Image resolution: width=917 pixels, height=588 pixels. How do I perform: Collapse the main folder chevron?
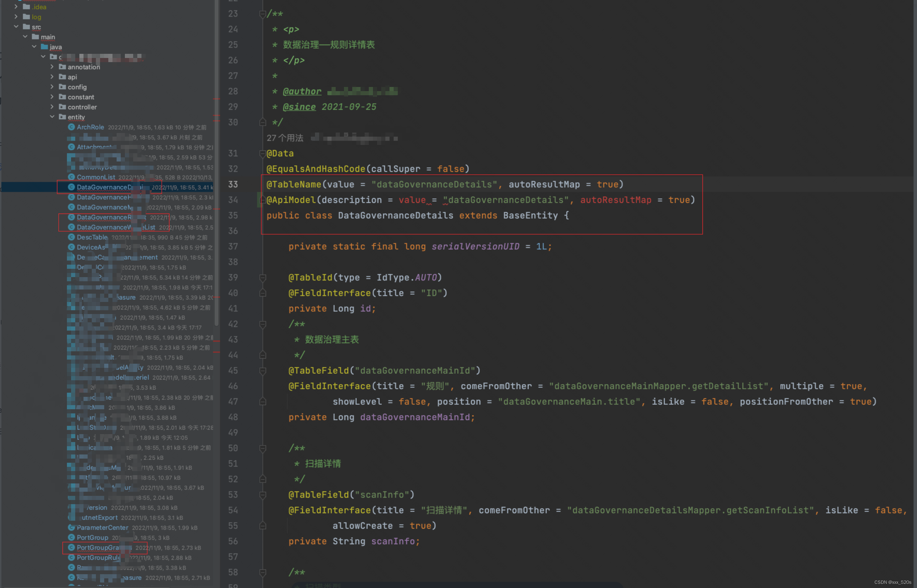point(25,36)
